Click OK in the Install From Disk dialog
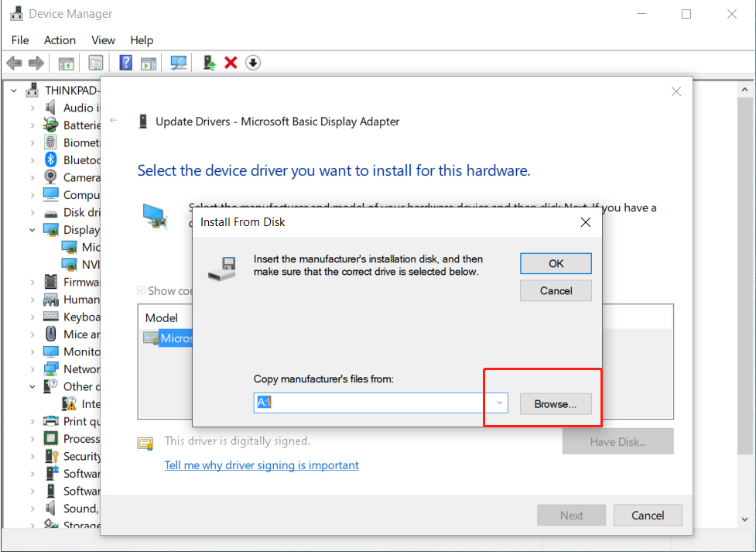 [x=556, y=263]
